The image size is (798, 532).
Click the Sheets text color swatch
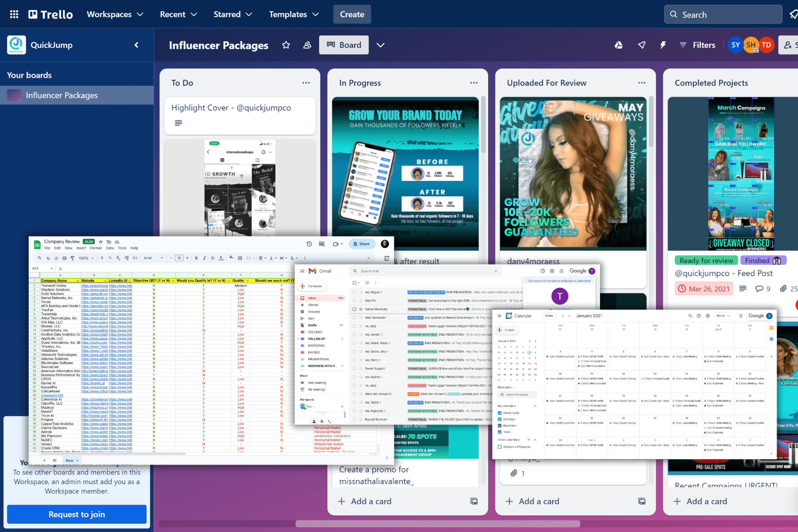221,258
